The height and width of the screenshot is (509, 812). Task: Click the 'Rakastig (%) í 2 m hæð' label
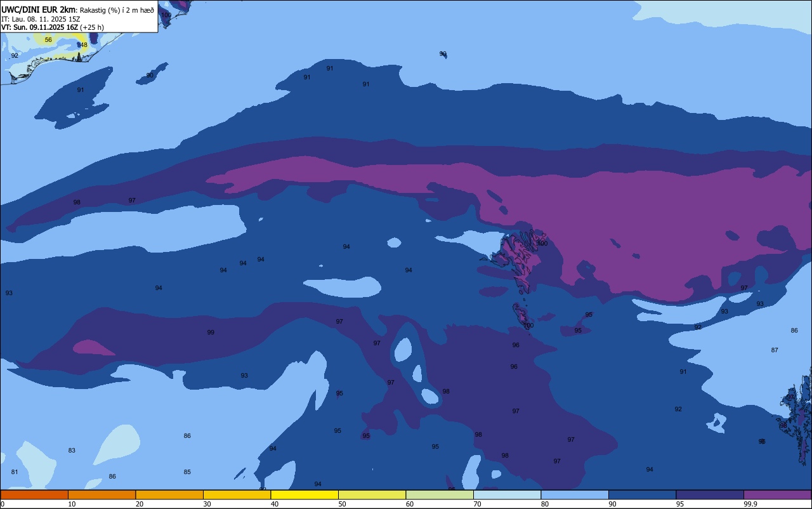117,10
